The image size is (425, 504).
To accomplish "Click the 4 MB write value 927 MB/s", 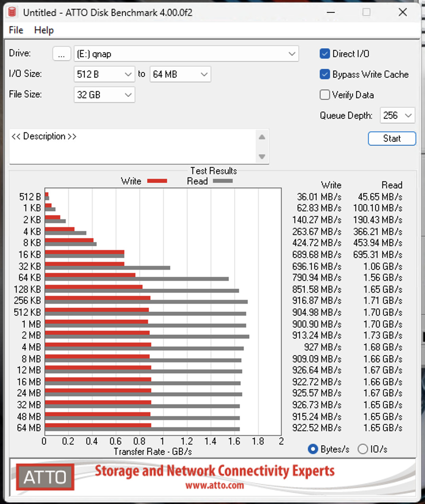I will coord(323,347).
